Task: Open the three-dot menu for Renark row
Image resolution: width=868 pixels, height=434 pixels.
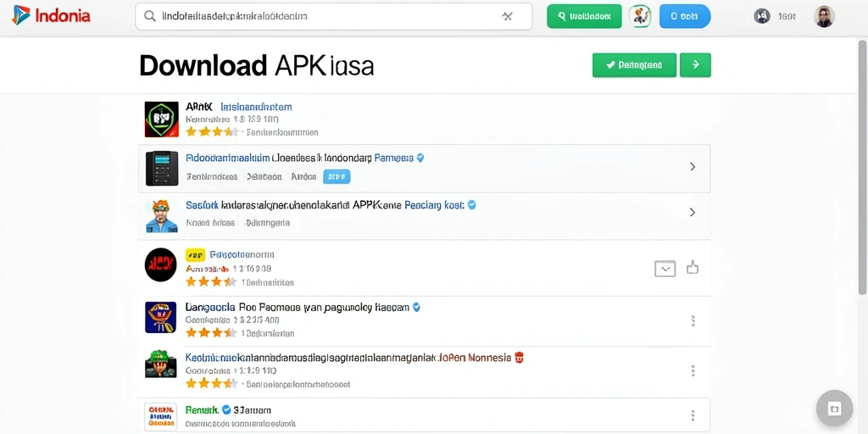Action: (x=693, y=415)
